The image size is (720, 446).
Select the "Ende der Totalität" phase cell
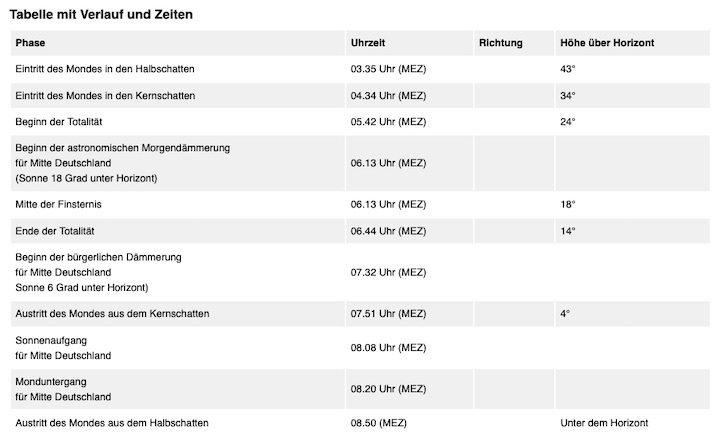coord(56,231)
